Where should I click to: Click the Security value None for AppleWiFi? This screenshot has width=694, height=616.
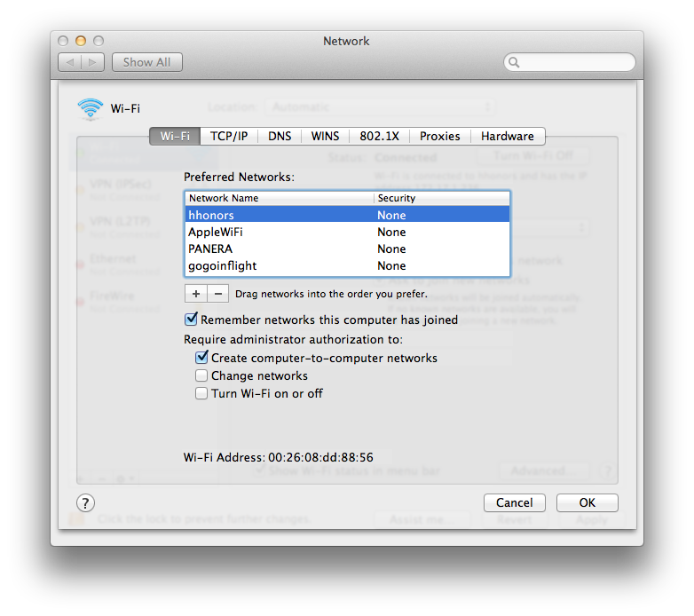[391, 232]
